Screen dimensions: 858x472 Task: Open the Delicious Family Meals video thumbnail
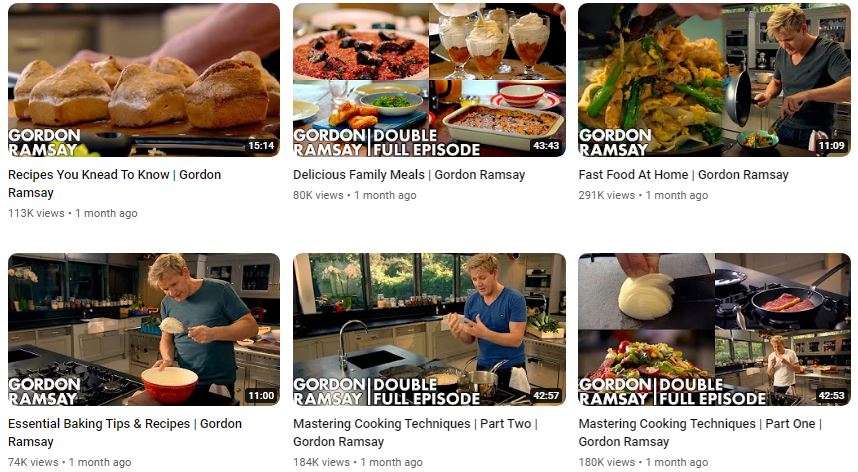[429, 80]
